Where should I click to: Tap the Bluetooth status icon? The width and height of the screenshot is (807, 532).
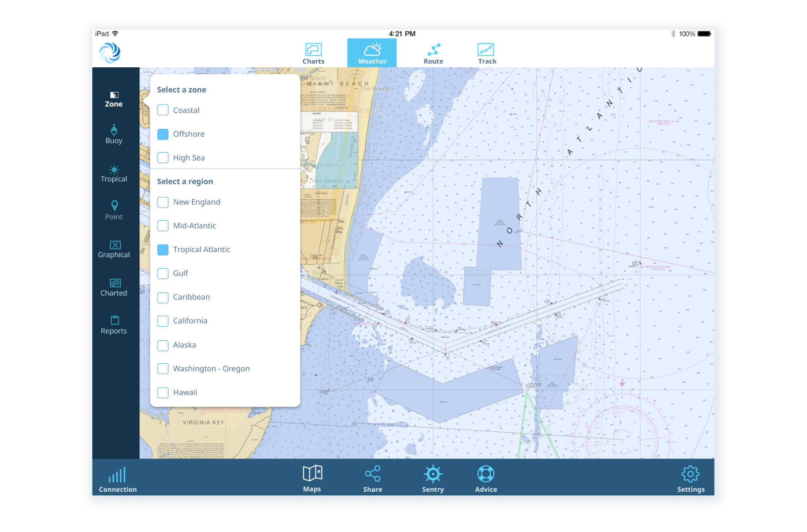pyautogui.click(x=673, y=34)
